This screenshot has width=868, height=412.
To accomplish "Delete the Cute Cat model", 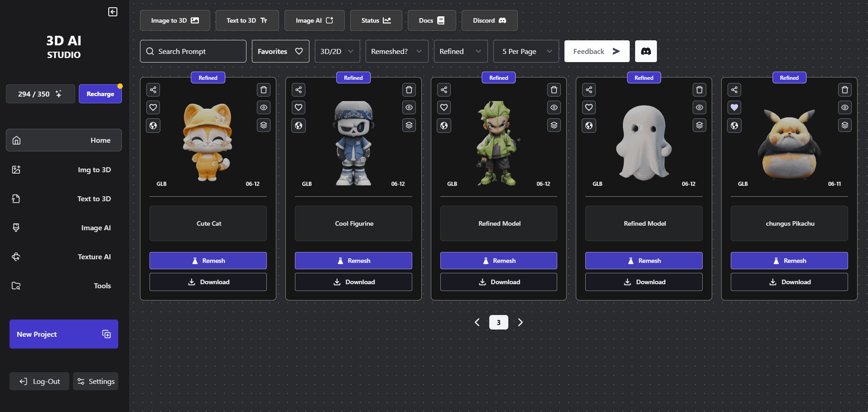I will [x=264, y=90].
